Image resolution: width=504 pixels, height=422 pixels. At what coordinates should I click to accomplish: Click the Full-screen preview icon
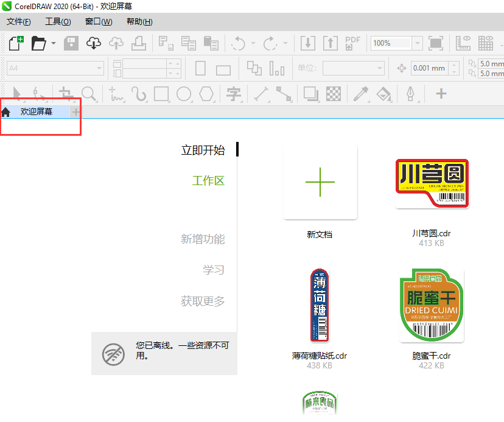[x=436, y=43]
